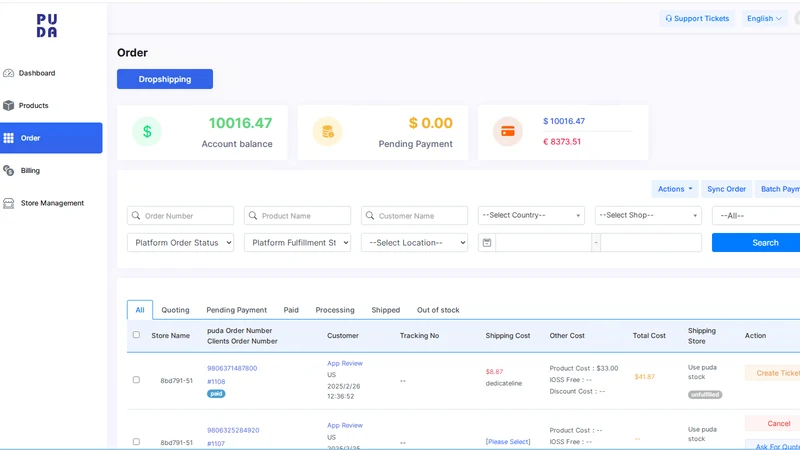Click the Billing coins icon

pyautogui.click(x=8, y=170)
